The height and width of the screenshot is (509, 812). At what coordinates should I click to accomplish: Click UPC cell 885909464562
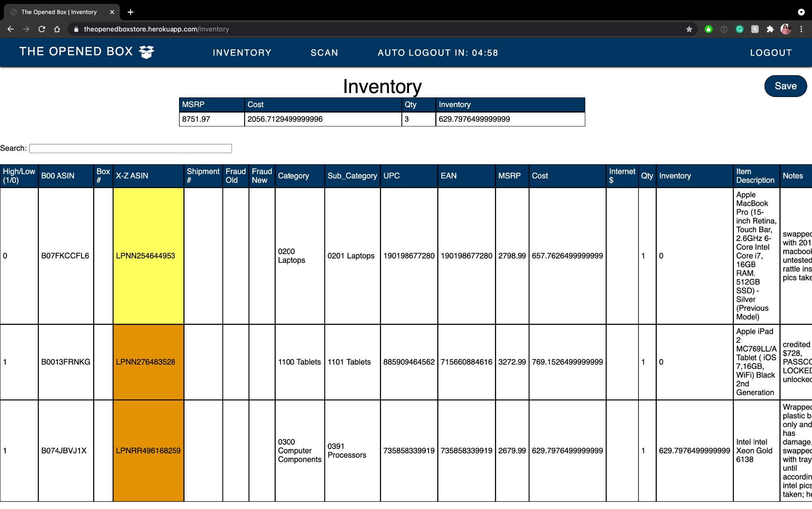click(x=409, y=362)
